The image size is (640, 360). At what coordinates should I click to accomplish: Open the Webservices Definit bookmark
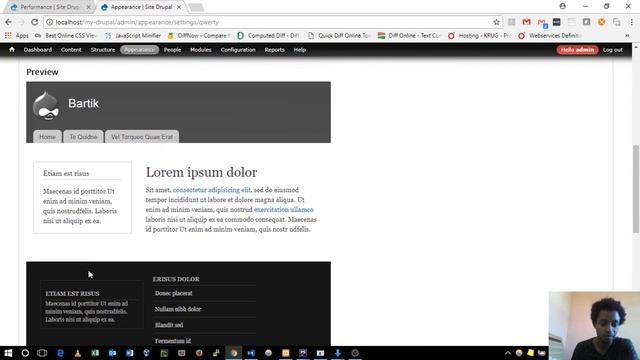point(550,36)
